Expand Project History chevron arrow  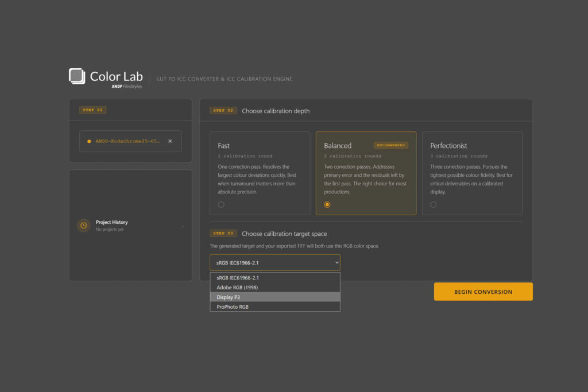tap(183, 226)
